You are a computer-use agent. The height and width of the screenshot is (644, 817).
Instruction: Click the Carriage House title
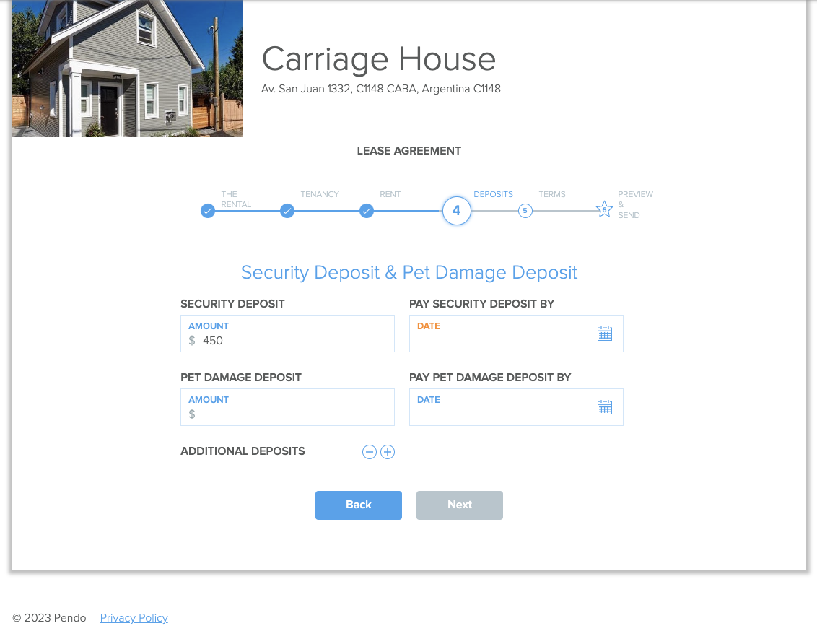coord(379,59)
